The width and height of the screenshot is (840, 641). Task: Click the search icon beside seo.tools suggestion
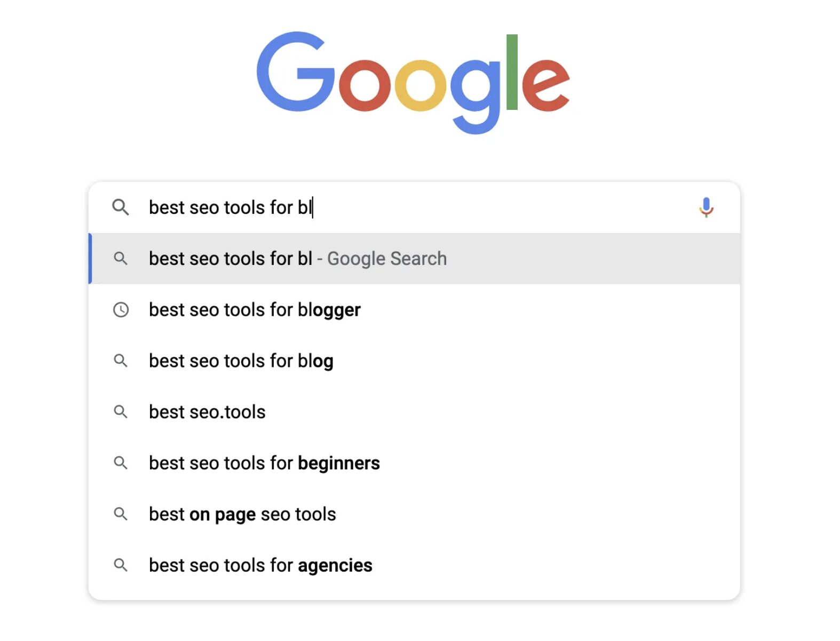[121, 412]
